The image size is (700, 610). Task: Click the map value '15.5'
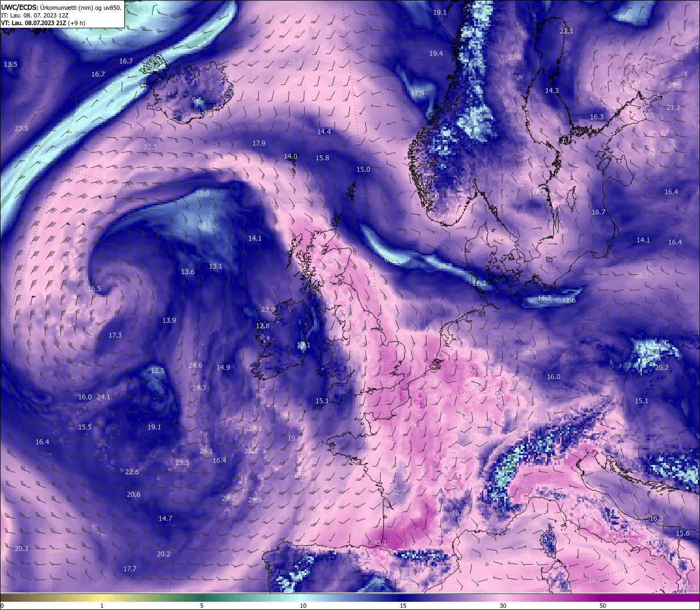[x=85, y=427]
